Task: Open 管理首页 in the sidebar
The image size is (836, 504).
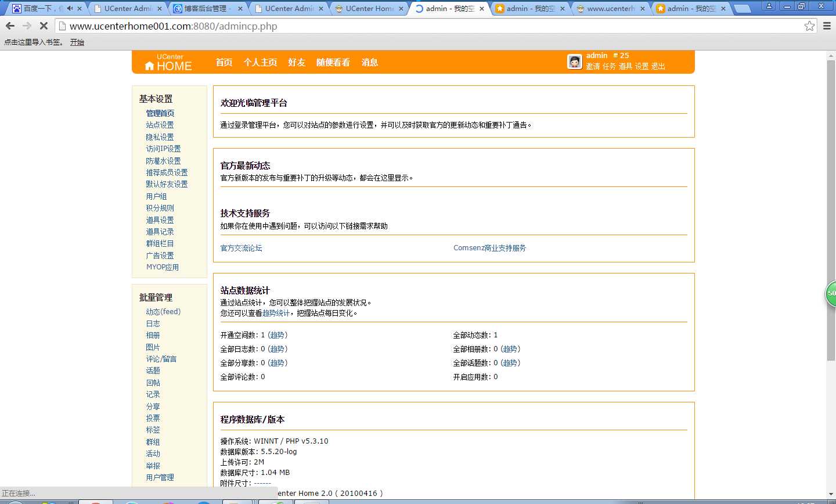Action: coord(160,113)
